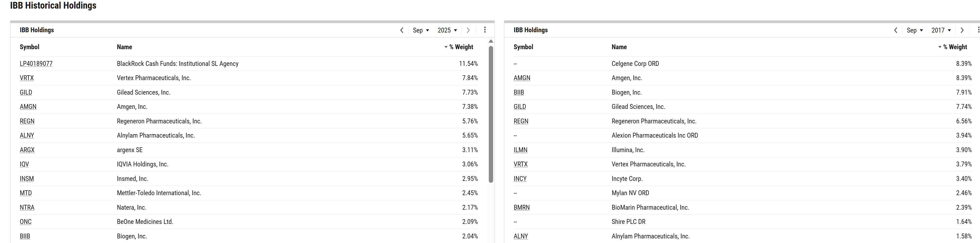980x243 pixels.
Task: Select the Name column header in right table
Action: (619, 47)
